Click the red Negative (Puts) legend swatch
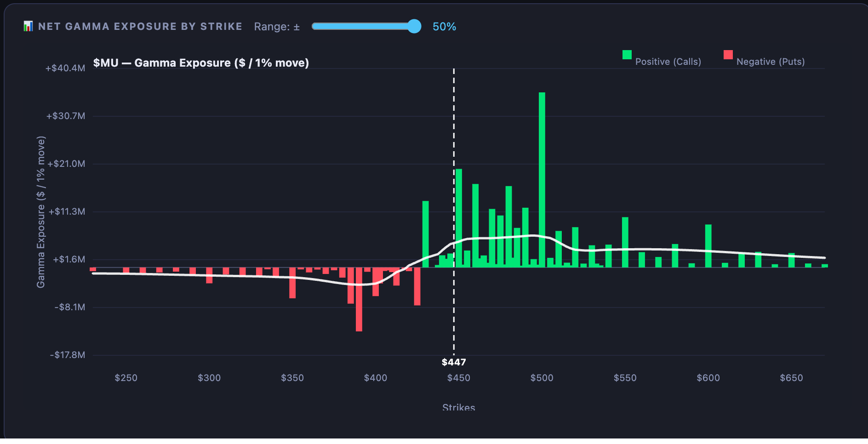 (728, 55)
